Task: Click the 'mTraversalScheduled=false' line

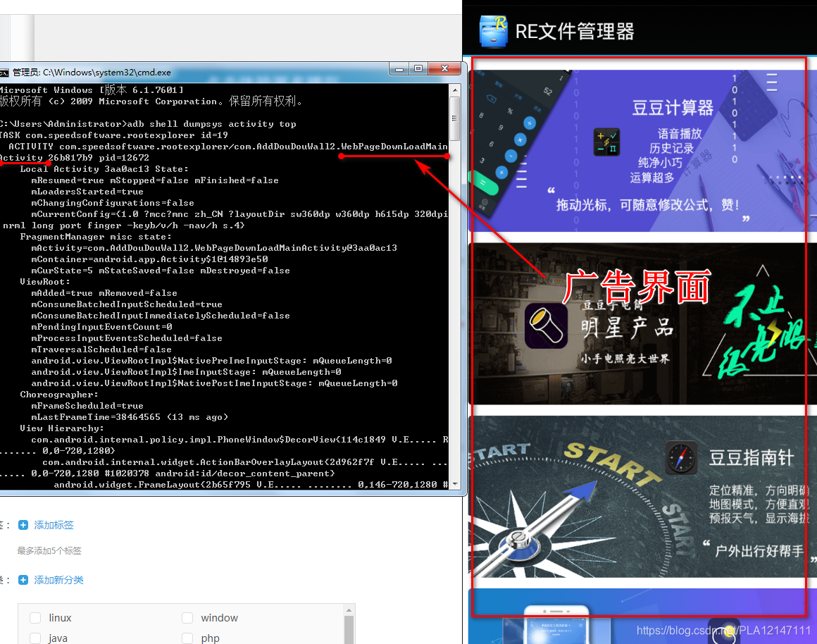Action: coord(101,349)
